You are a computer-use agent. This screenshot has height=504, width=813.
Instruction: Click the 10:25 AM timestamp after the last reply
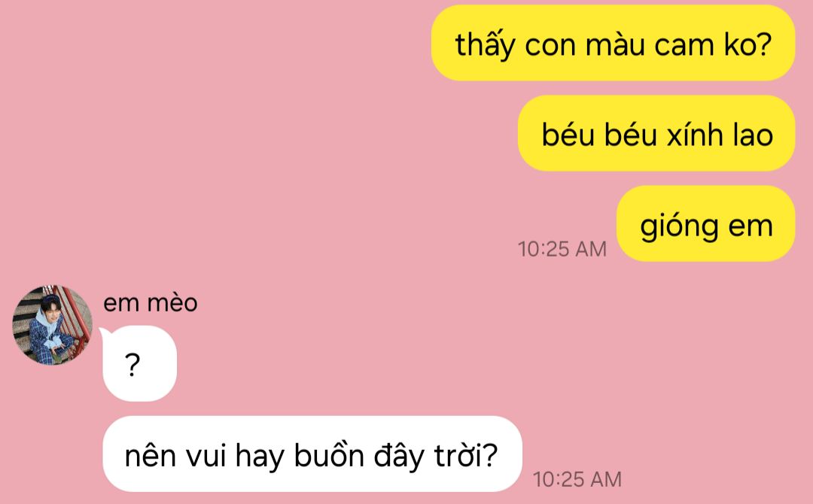coord(577,479)
